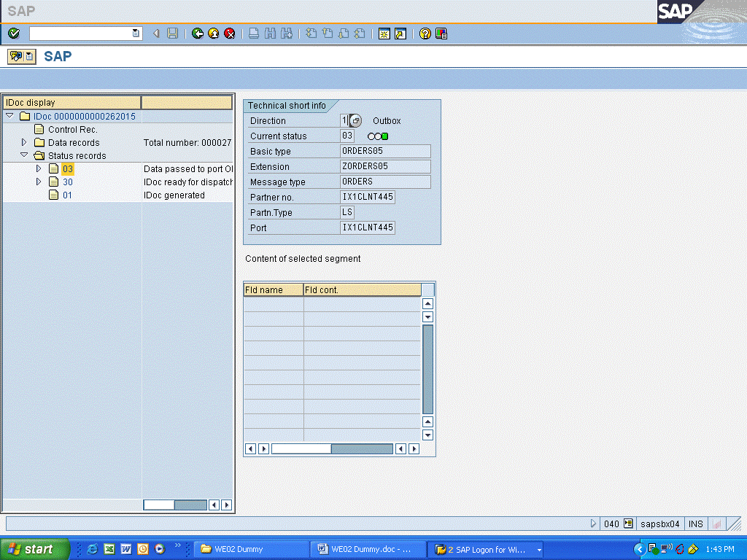The width and height of the screenshot is (747, 560).
Task: Click the command field history list icon
Action: [136, 34]
